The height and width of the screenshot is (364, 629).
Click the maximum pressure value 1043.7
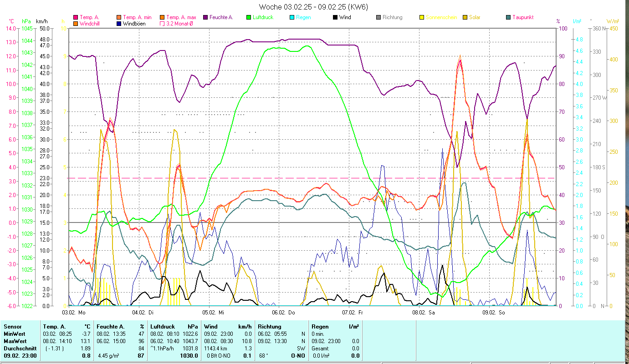coord(191,341)
